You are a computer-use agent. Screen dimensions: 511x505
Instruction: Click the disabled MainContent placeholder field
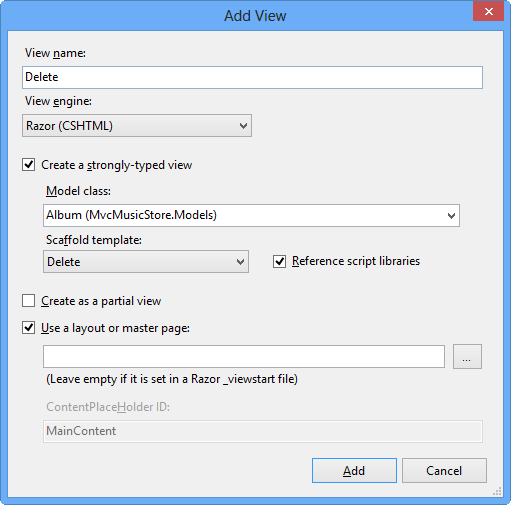(x=263, y=431)
